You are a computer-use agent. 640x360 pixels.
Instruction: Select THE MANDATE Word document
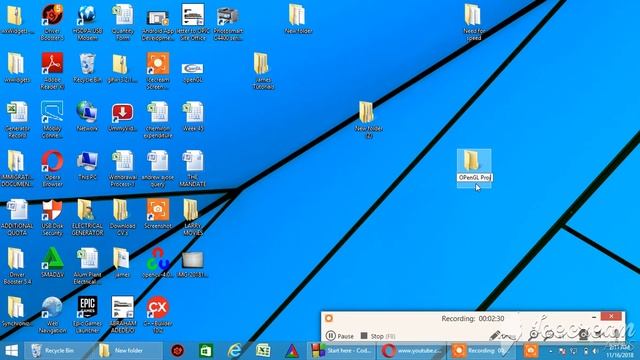(x=193, y=168)
